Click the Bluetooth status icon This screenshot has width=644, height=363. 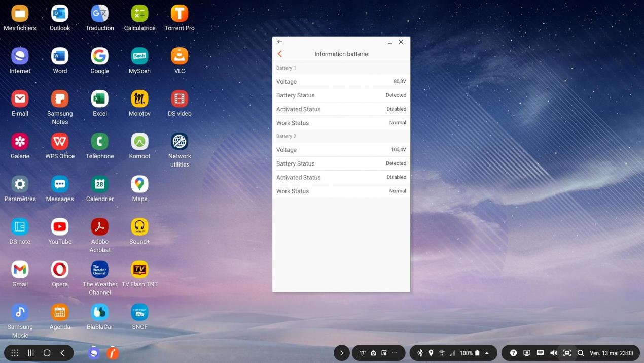(x=420, y=353)
